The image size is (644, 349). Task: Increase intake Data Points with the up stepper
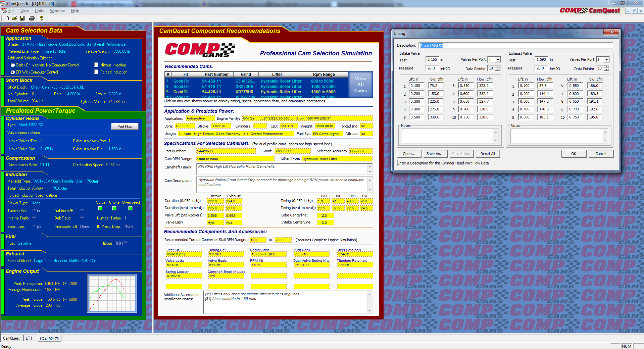tap(497, 66)
